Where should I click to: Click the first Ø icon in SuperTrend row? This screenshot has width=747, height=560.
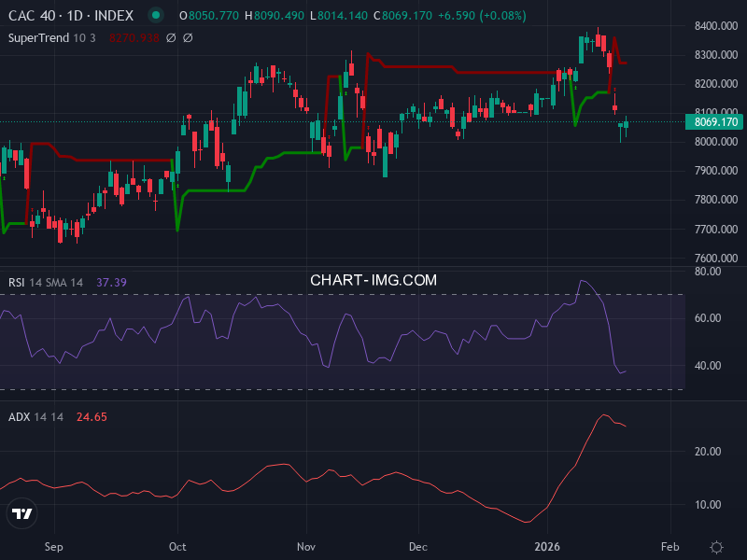click(170, 38)
